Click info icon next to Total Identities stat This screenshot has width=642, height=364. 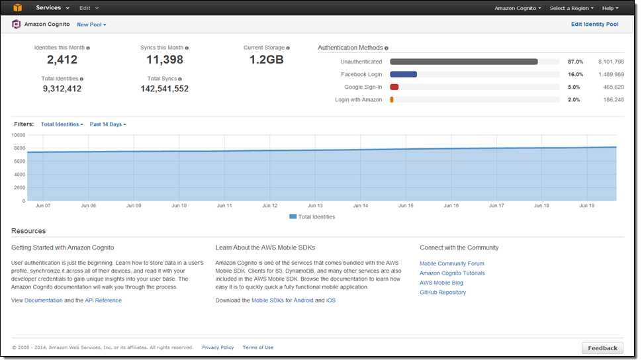tap(81, 79)
